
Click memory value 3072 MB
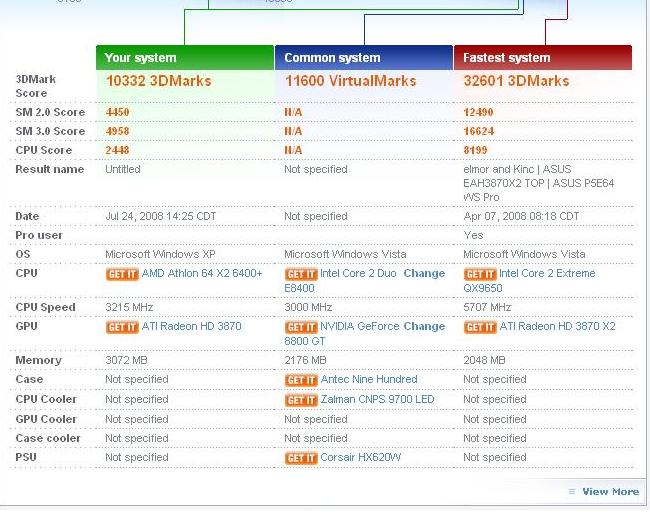pyautogui.click(x=126, y=360)
